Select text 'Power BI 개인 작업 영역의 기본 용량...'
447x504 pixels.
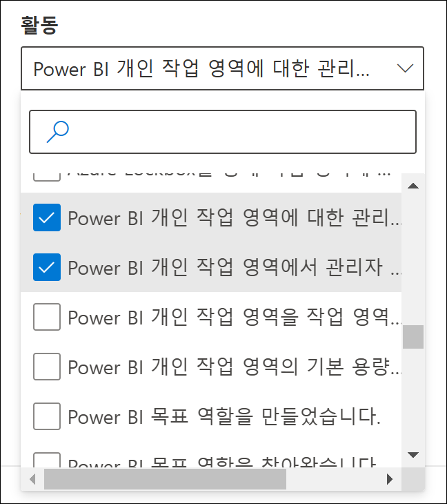point(235,367)
